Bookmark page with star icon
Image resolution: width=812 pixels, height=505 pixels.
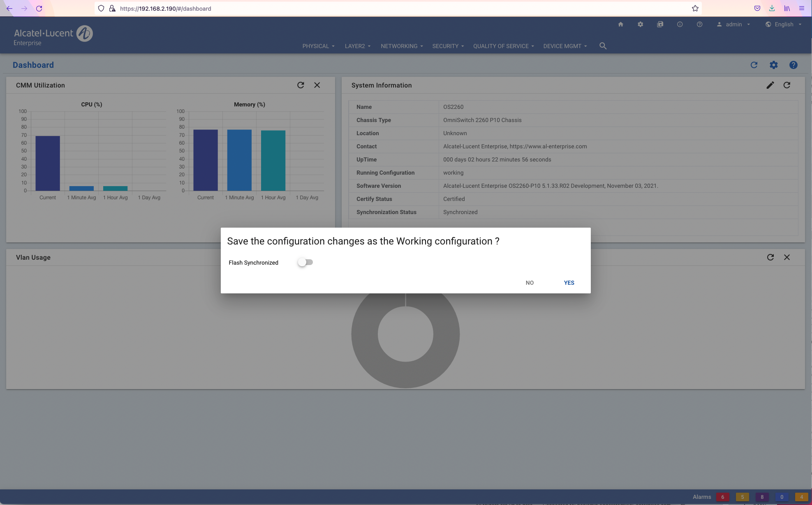click(x=695, y=8)
